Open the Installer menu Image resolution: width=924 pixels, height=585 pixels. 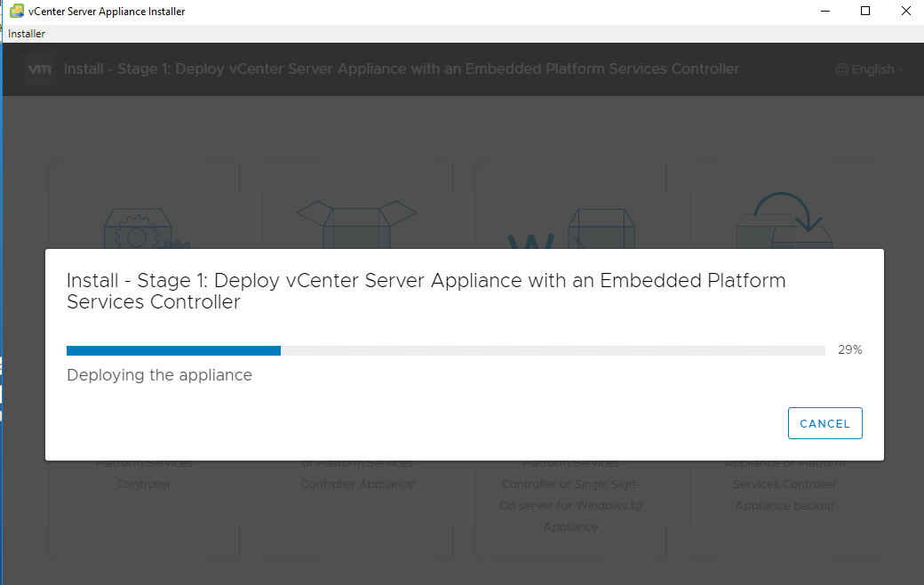pyautogui.click(x=27, y=34)
